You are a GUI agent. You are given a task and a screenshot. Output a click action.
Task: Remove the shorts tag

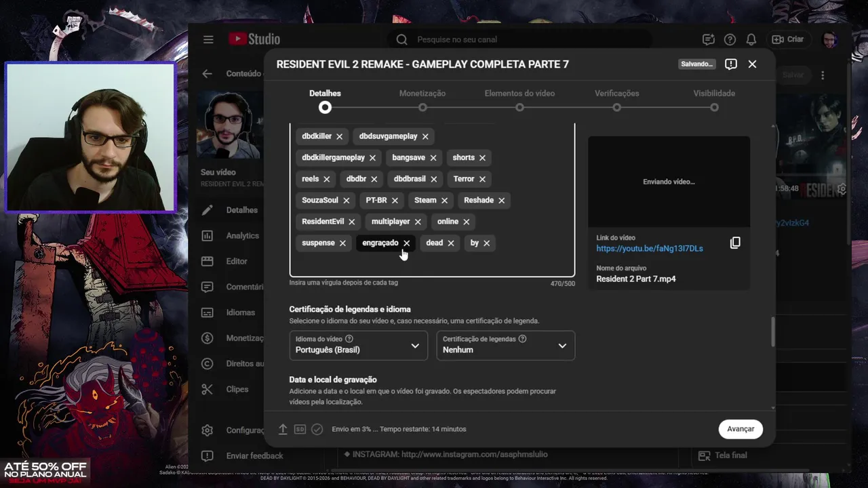483,158
